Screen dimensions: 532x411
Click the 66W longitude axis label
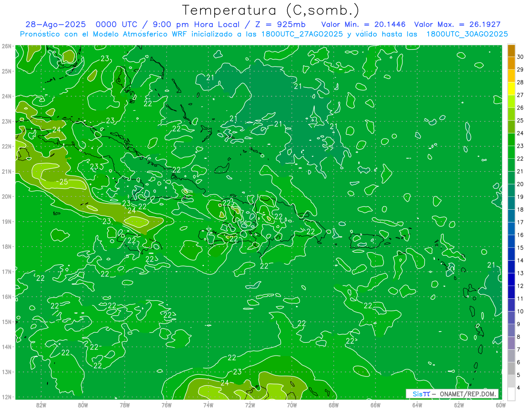(375, 405)
